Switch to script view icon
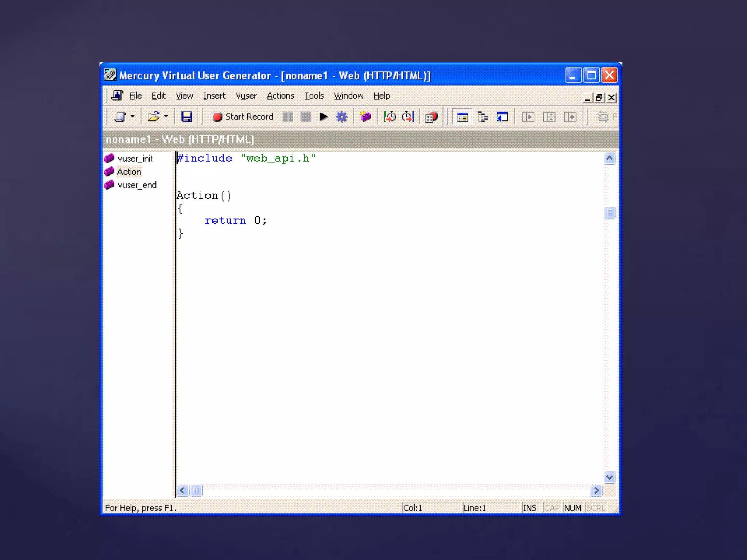The width and height of the screenshot is (747, 560). 462,117
